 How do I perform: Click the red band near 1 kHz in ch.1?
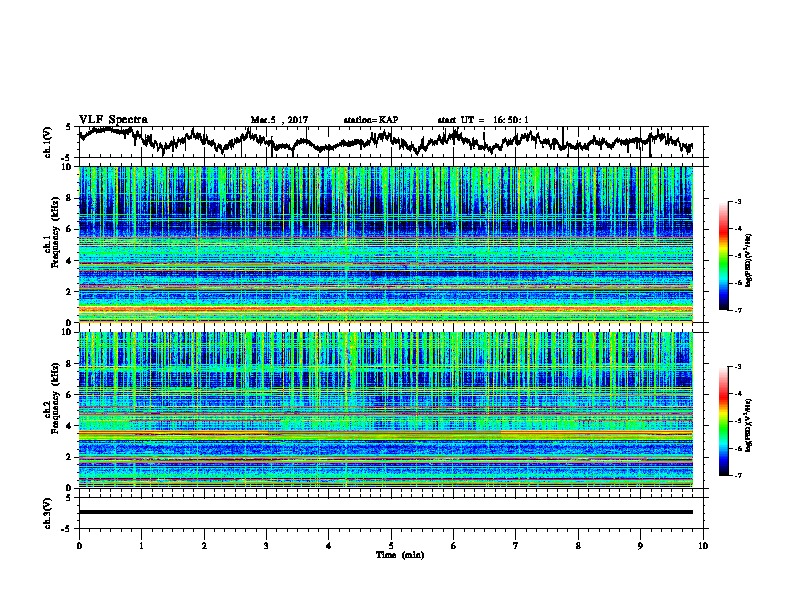coord(385,309)
